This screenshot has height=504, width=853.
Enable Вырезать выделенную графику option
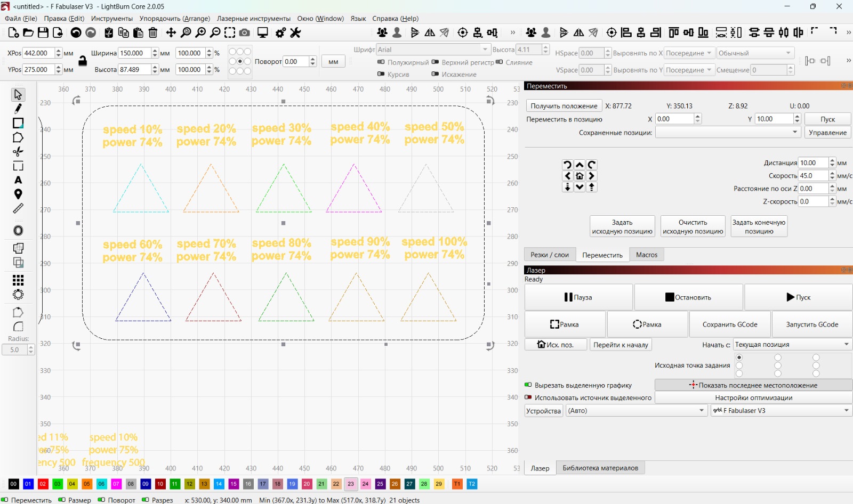pyautogui.click(x=528, y=385)
